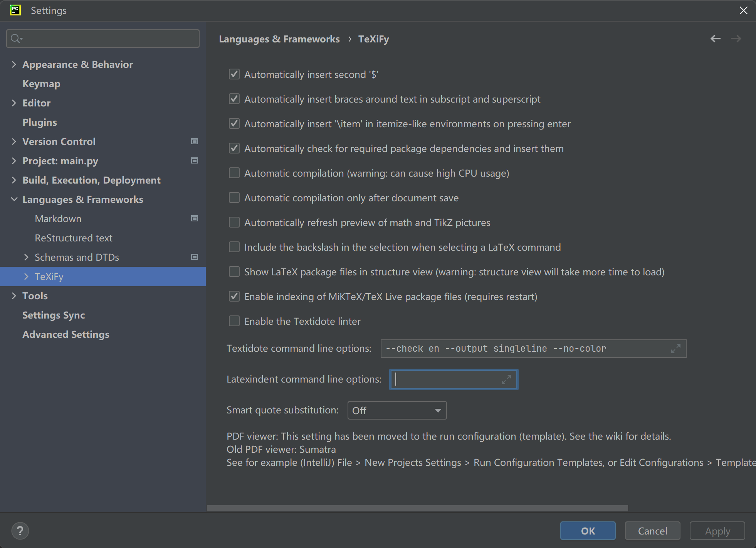The height and width of the screenshot is (548, 756).
Task: Expand the Latexindent options field icon
Action: tap(506, 379)
